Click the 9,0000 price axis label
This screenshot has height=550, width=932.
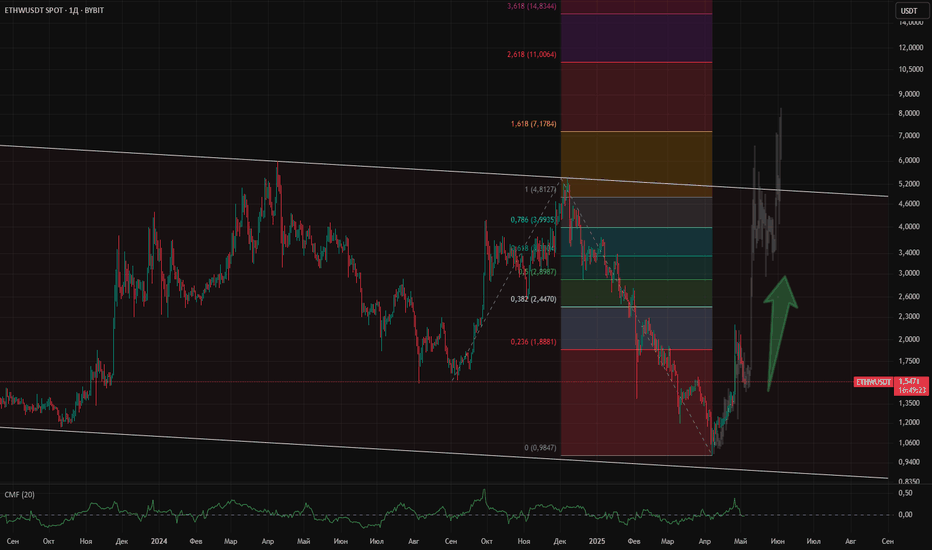(909, 94)
